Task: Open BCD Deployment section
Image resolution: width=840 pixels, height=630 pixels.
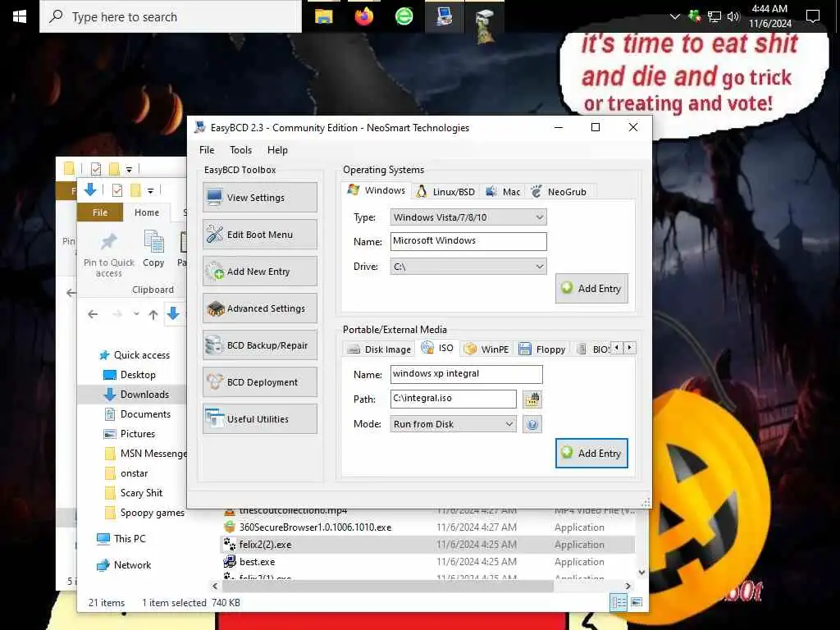Action: pyautogui.click(x=260, y=382)
